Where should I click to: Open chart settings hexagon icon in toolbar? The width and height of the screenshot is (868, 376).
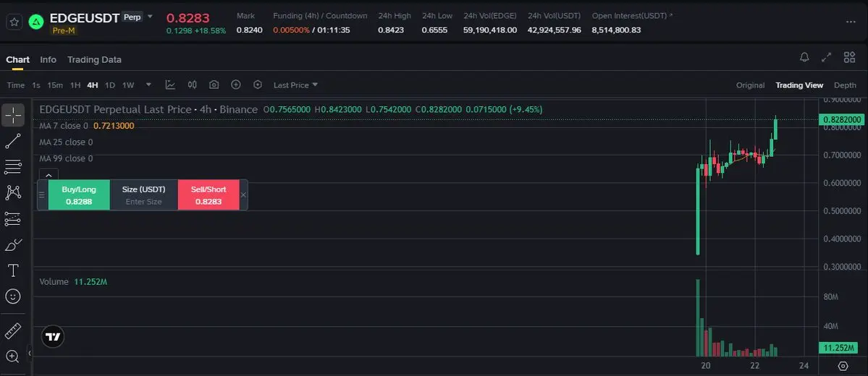click(258, 85)
